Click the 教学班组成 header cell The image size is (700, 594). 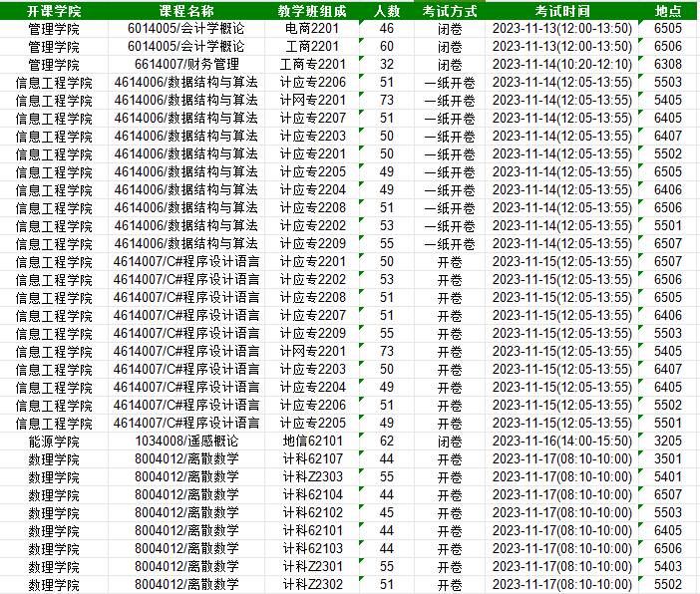(312, 11)
